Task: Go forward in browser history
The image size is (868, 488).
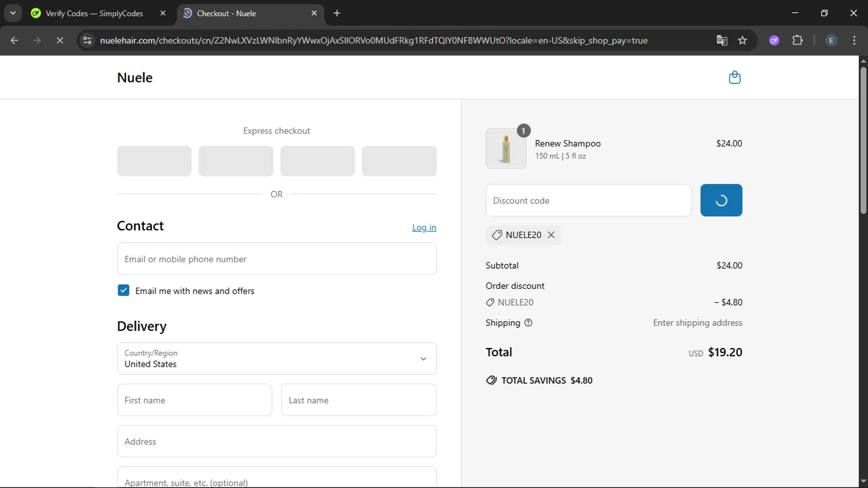Action: (37, 41)
